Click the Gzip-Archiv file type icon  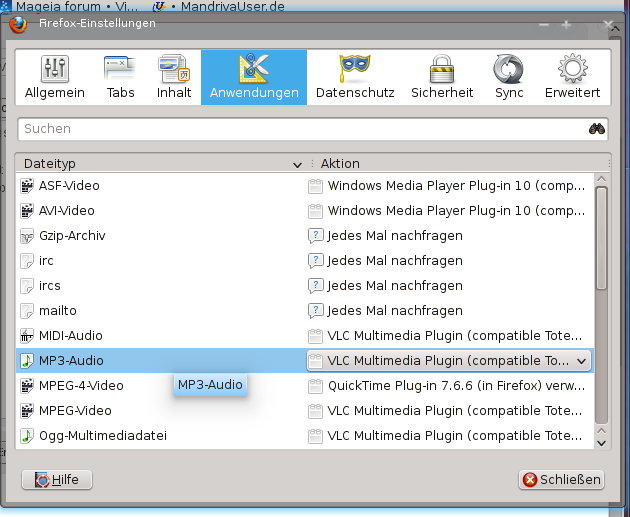pos(27,236)
